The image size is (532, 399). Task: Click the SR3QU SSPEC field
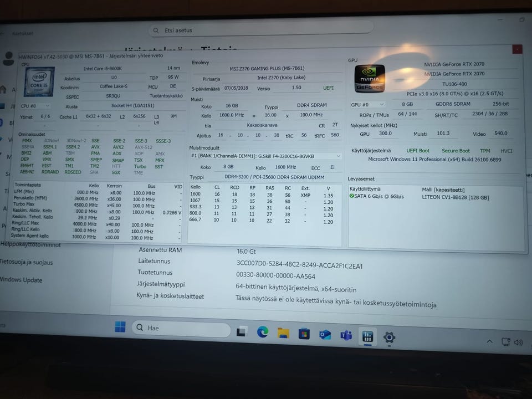pyautogui.click(x=113, y=96)
